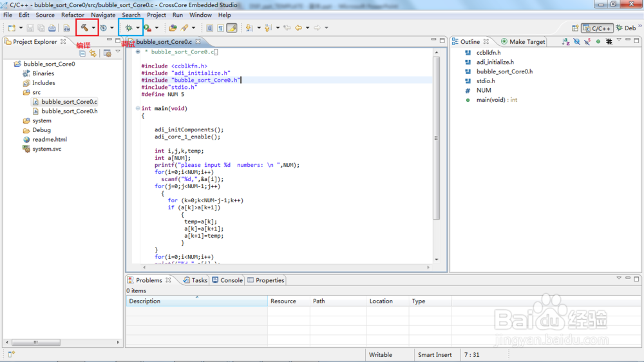This screenshot has width=644, height=362.
Task: Click the Back navigation arrow icon
Action: coord(299,28)
